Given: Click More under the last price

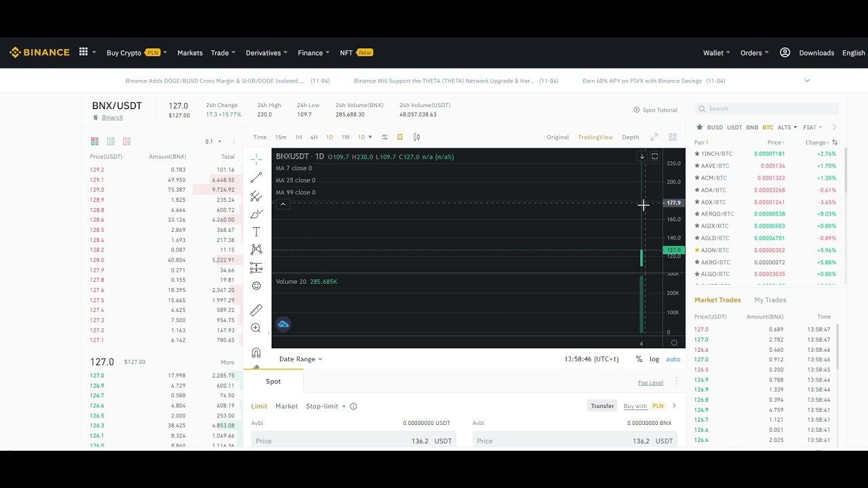Looking at the screenshot, I should (227, 362).
